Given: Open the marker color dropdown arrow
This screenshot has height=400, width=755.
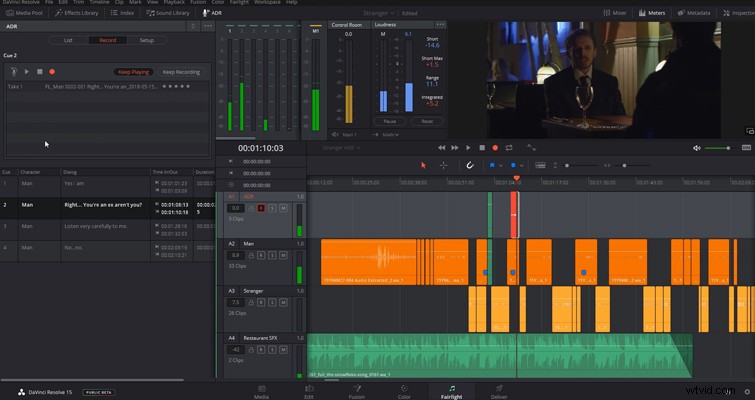Looking at the screenshot, I should coord(522,166).
